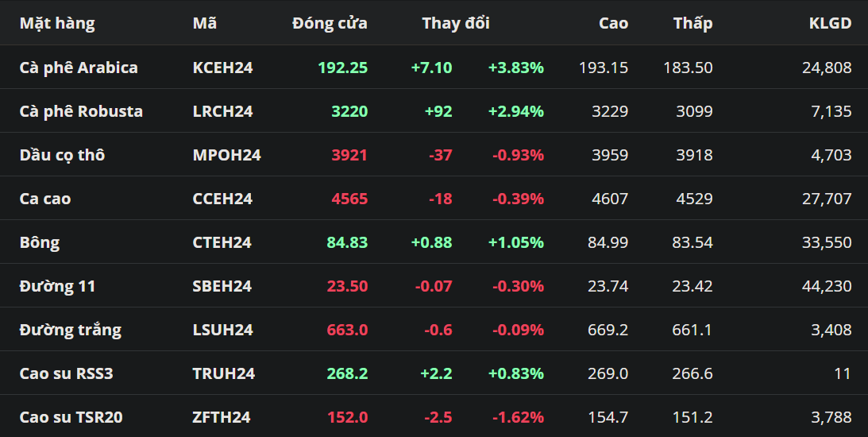The width and height of the screenshot is (868, 437).
Task: Open the Dầu cọ thô commodity
Action: tap(62, 155)
